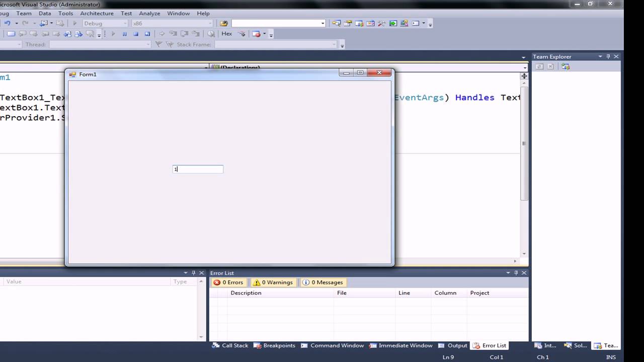Click the Step Over icon
The width and height of the screenshot is (644, 362).
[x=184, y=34]
